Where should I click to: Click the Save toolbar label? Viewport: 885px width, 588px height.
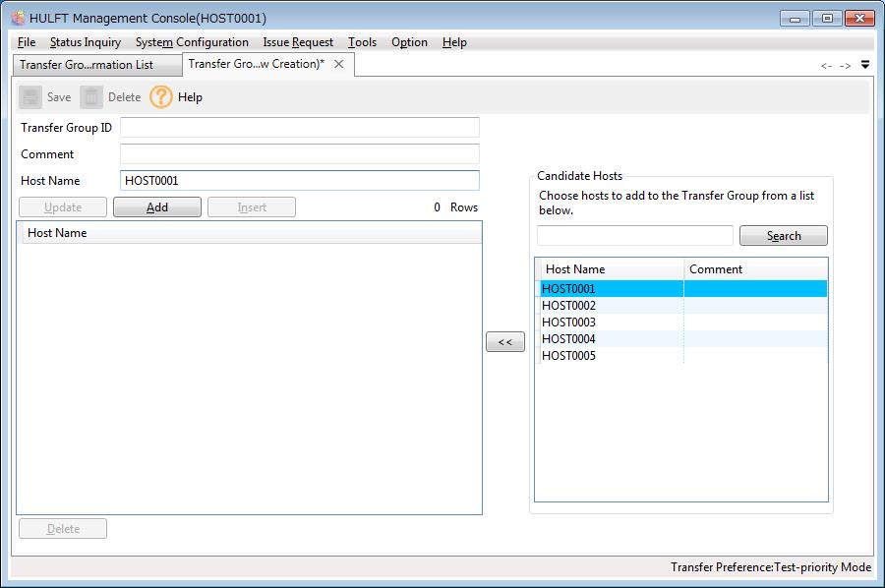tap(59, 97)
